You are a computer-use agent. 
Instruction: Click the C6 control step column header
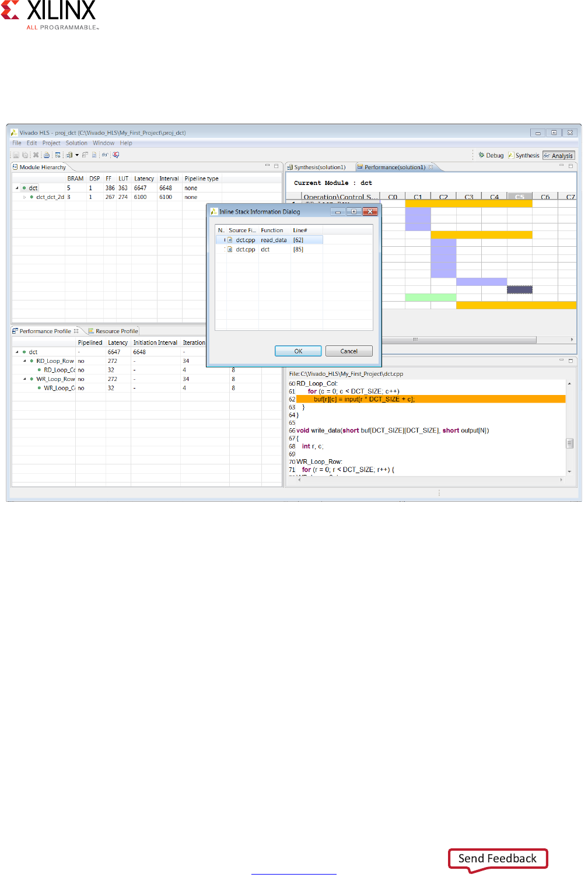click(545, 197)
